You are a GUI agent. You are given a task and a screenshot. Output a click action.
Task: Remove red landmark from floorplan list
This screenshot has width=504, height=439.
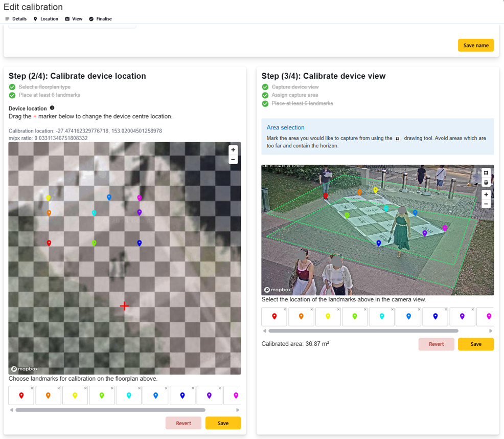[32, 388]
